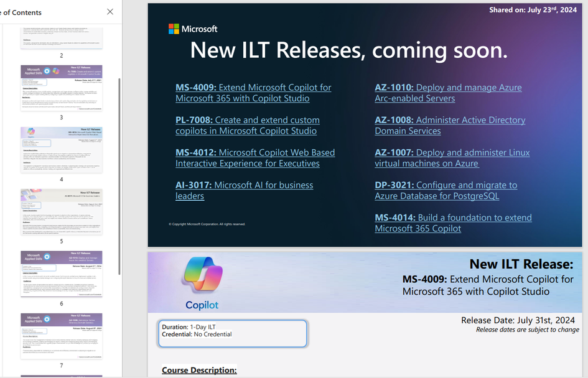Click the Microsoft logo on the slide
The image size is (588, 378).
click(193, 29)
